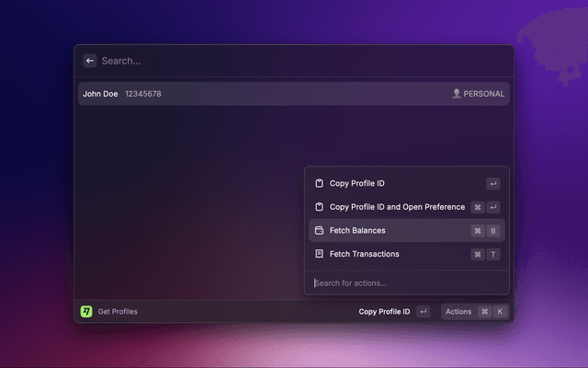Select the Copy Profile ID action
The width and height of the screenshot is (588, 368).
pyautogui.click(x=357, y=183)
